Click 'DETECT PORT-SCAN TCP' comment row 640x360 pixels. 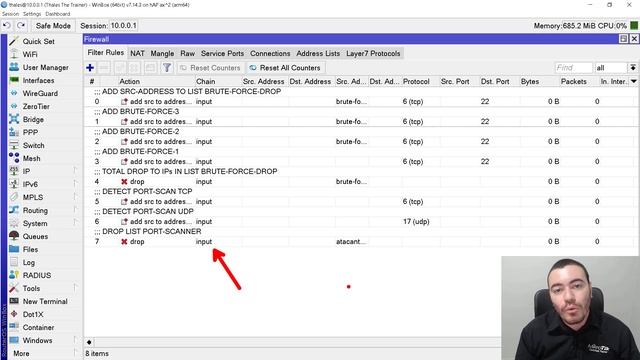(x=147, y=191)
